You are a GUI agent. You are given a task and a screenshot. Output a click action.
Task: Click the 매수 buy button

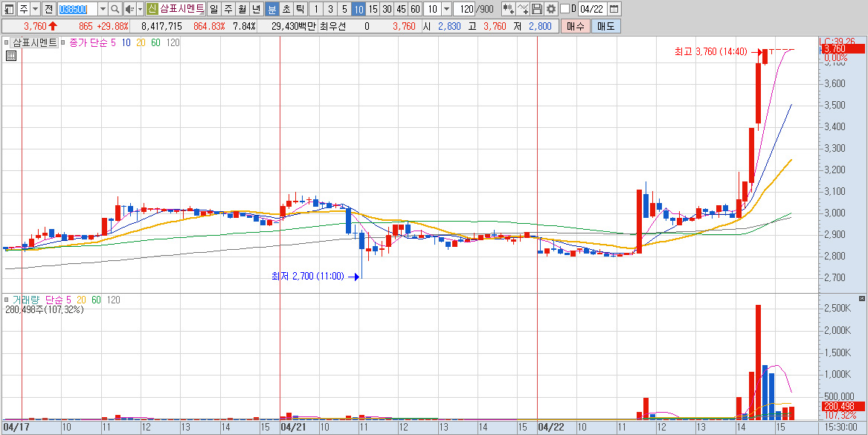575,27
